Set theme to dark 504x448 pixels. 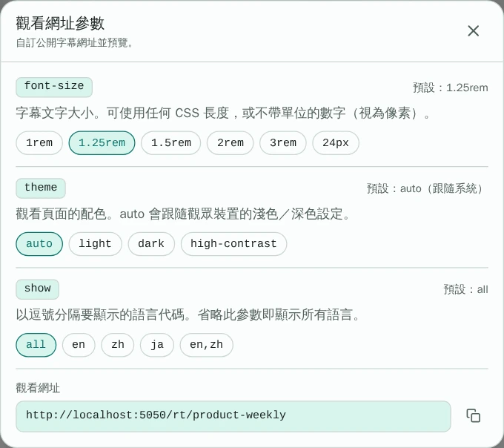(151, 244)
